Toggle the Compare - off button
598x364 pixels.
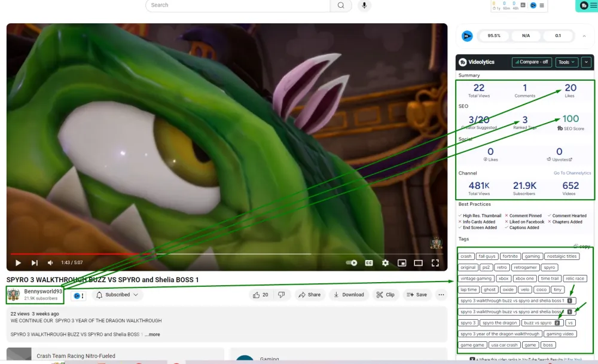click(532, 62)
